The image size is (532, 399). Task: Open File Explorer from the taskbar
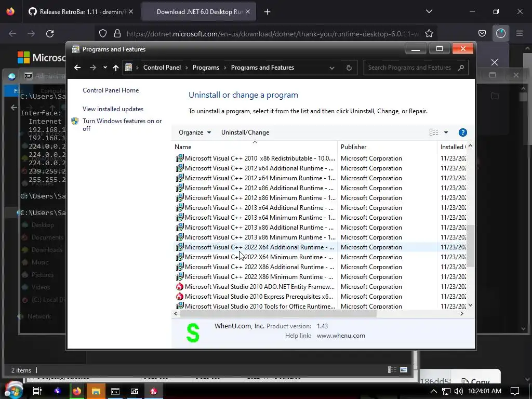96,391
